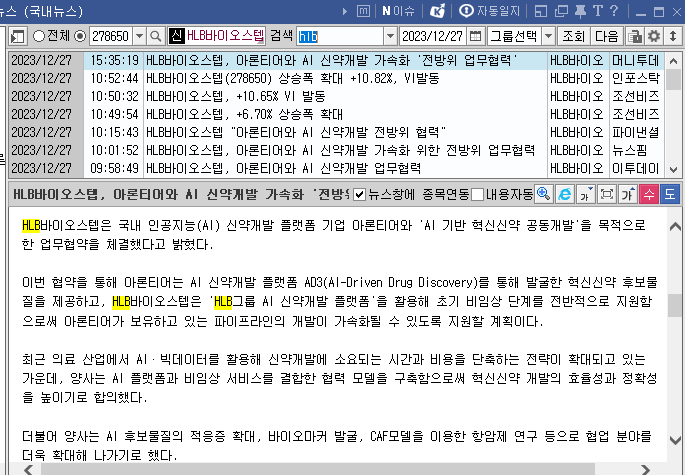
Task: Click the stock search magnifier icon
Action: (x=155, y=36)
